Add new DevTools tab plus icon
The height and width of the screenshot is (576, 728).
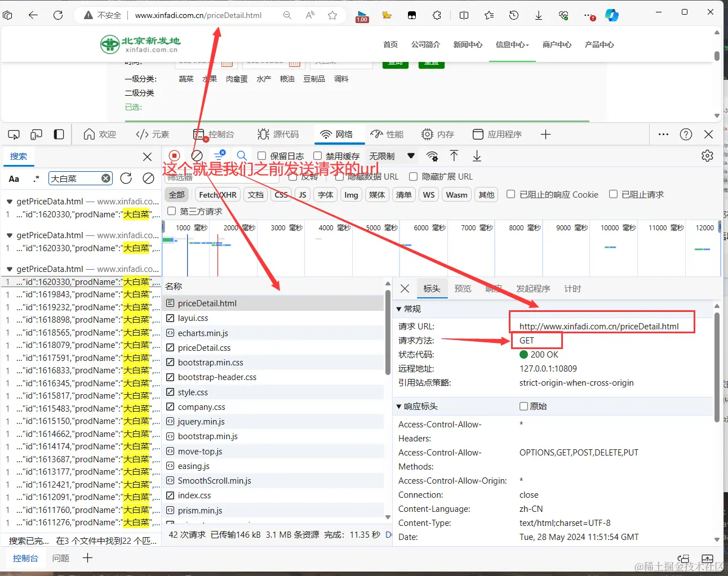(545, 134)
